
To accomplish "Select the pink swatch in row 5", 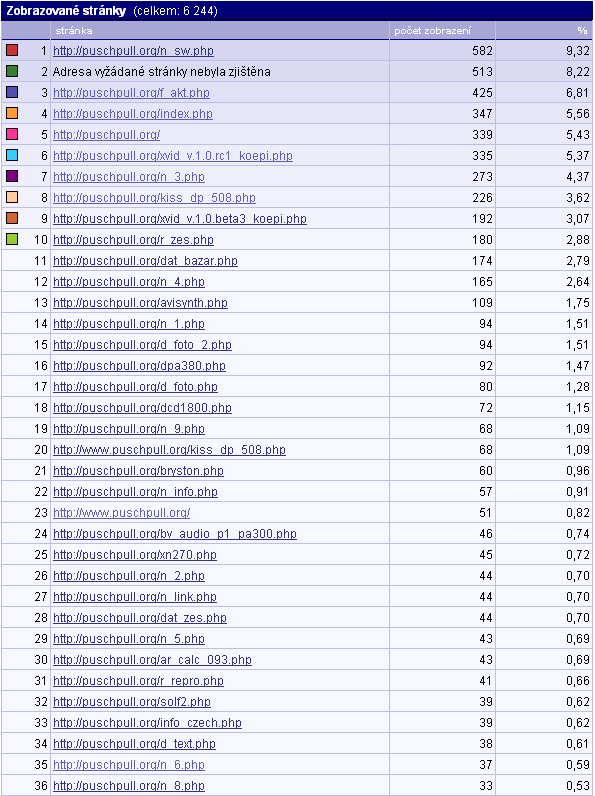I will click(12, 134).
